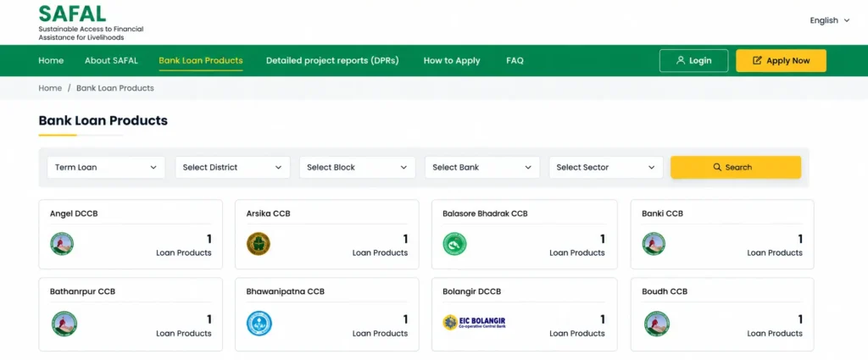Select Bank Loan Products nav tab
The image size is (868, 360).
pos(200,61)
